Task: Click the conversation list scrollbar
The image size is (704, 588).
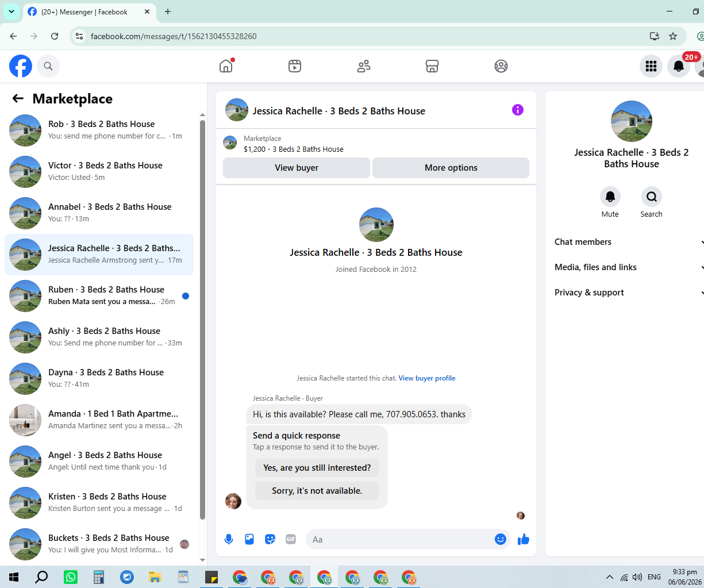Action: click(202, 319)
